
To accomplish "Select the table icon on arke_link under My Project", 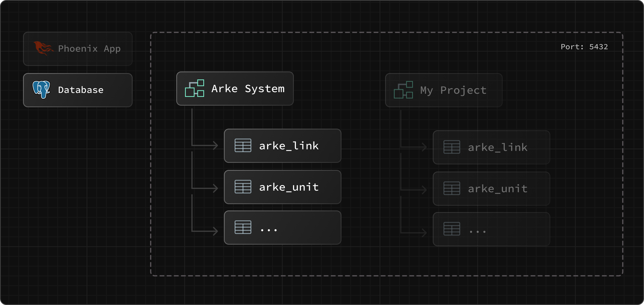I will pos(452,147).
